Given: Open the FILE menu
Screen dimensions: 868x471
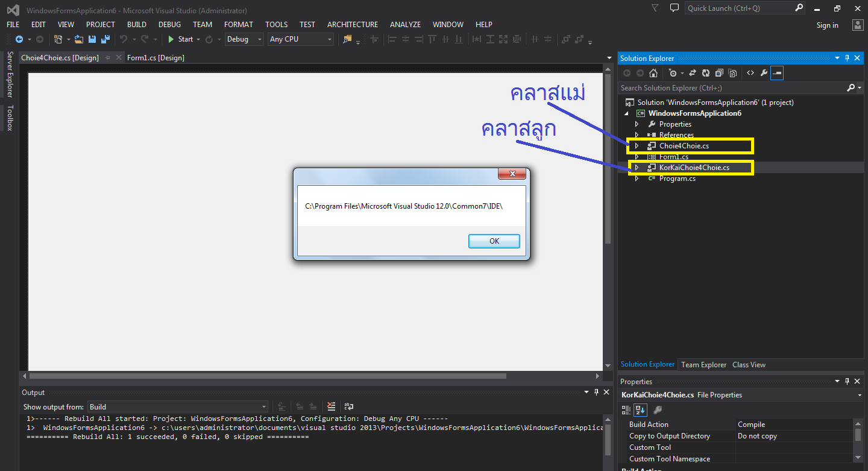Looking at the screenshot, I should click(13, 25).
